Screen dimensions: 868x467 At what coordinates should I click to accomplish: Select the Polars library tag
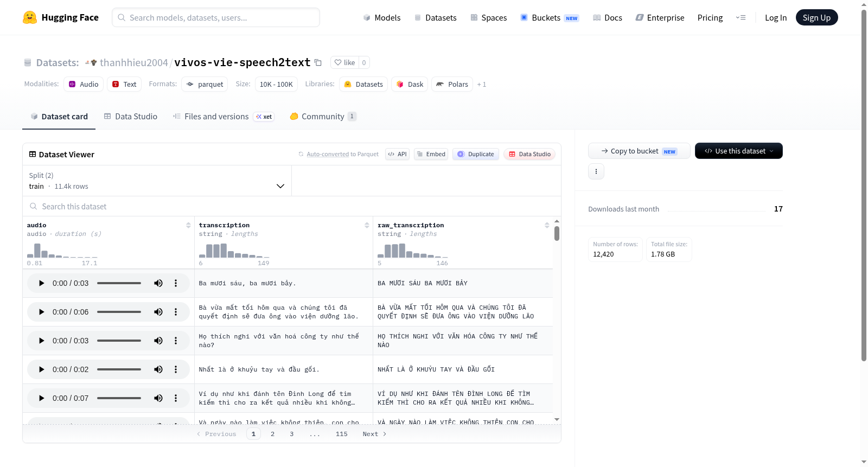point(452,84)
